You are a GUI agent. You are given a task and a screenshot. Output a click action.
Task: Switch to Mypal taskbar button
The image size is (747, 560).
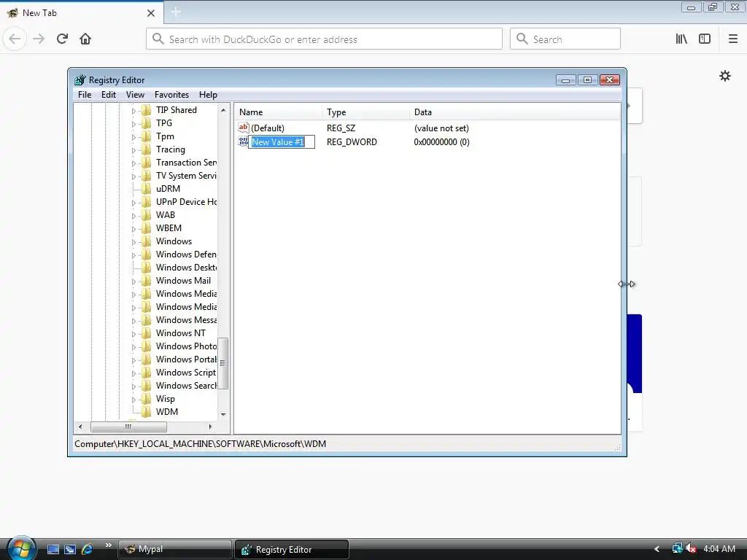click(x=174, y=549)
